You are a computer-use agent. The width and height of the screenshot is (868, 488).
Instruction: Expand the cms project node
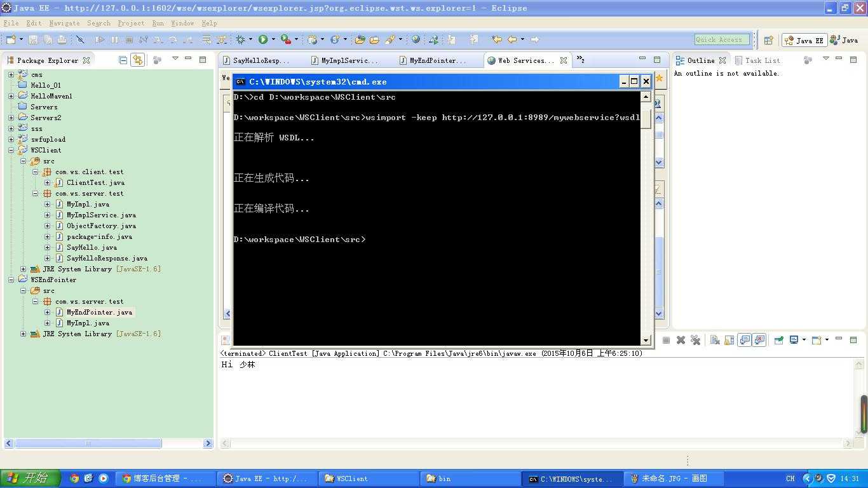(x=11, y=75)
